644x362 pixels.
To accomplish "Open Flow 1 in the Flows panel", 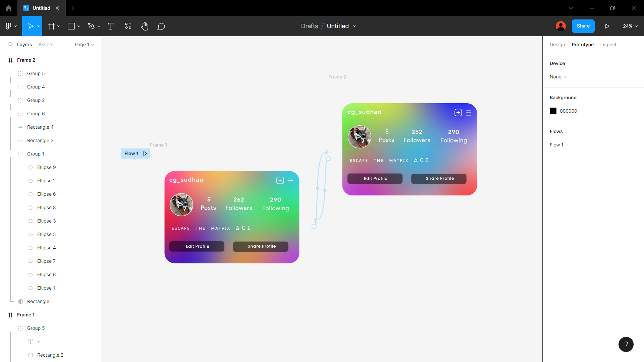I will [556, 145].
